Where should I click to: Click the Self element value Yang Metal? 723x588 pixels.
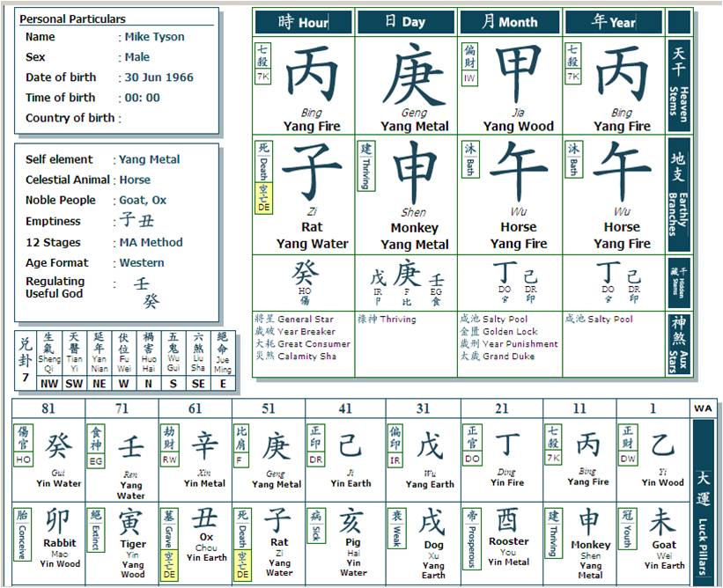[x=150, y=159]
